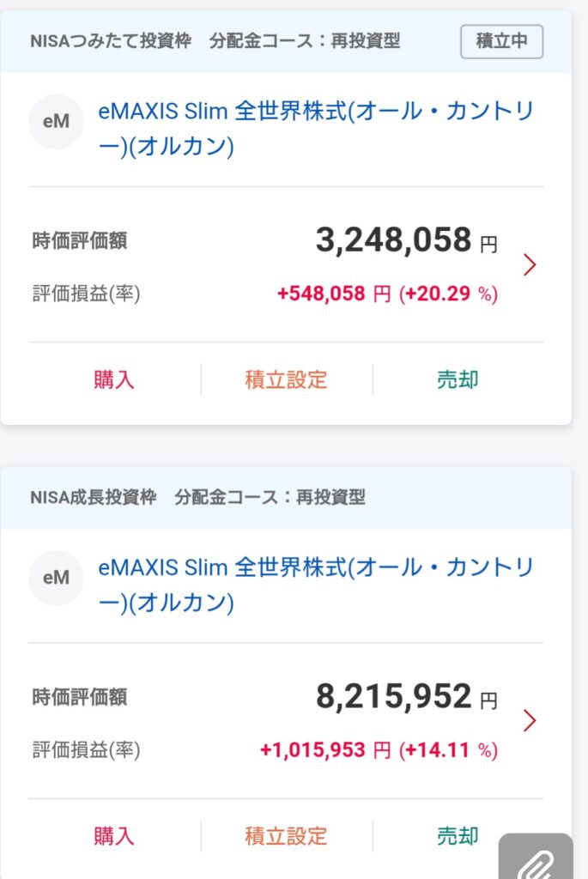
Task: Click the red arrow beside 8,215,952円
Action: pyautogui.click(x=530, y=722)
